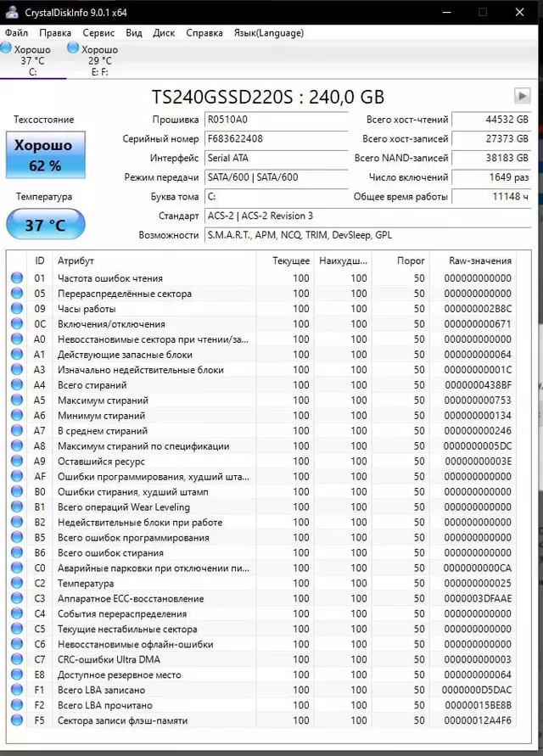Screen dimensions: 543x756
Task: Click the power-on count value 1649 раз
Action: click(x=491, y=177)
